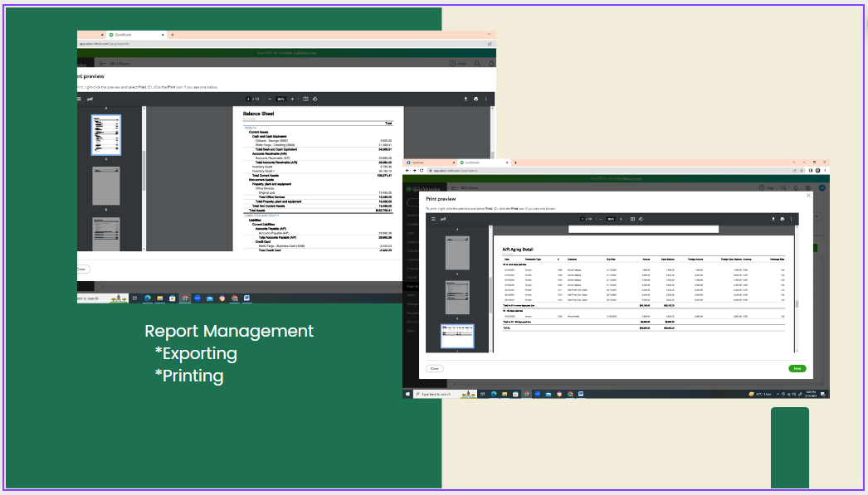This screenshot has width=868, height=495.
Task: Switch to the Facebook browser tab
Action: pos(429,163)
